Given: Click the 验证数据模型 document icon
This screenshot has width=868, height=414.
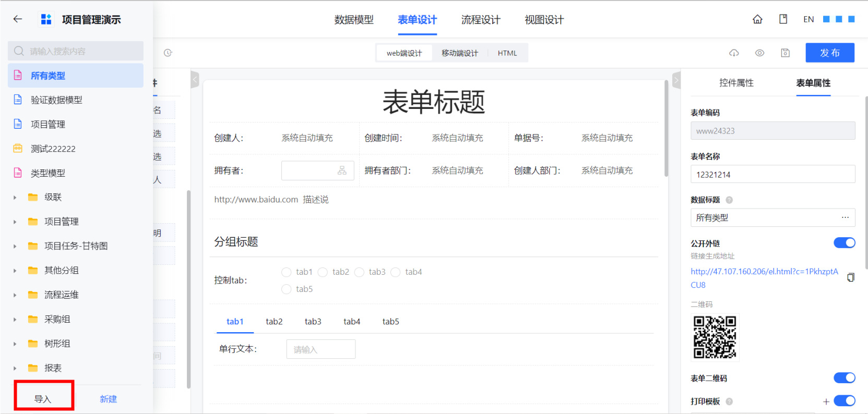Looking at the screenshot, I should (18, 100).
